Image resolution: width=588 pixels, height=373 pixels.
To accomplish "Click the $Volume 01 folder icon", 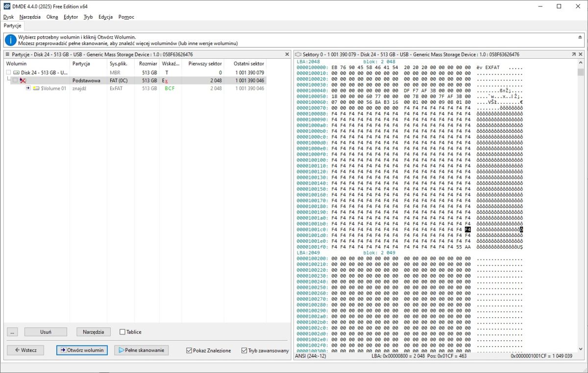I will coord(36,88).
